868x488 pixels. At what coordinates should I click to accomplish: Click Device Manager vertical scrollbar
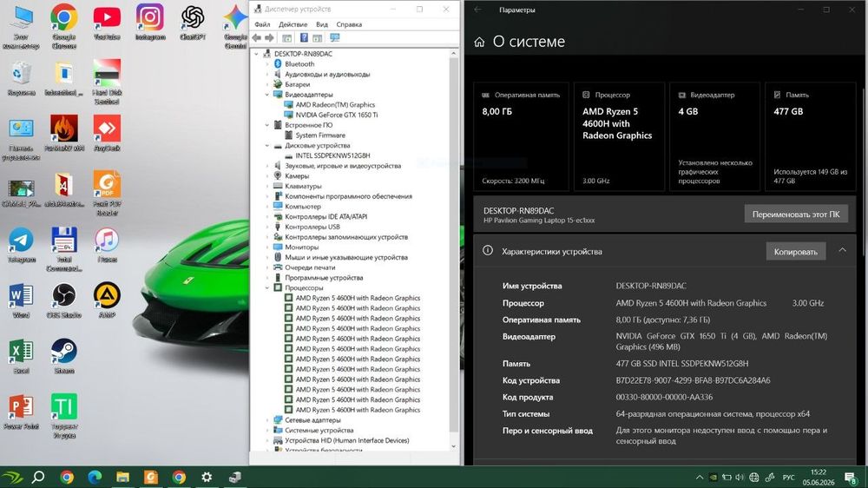(x=453, y=244)
